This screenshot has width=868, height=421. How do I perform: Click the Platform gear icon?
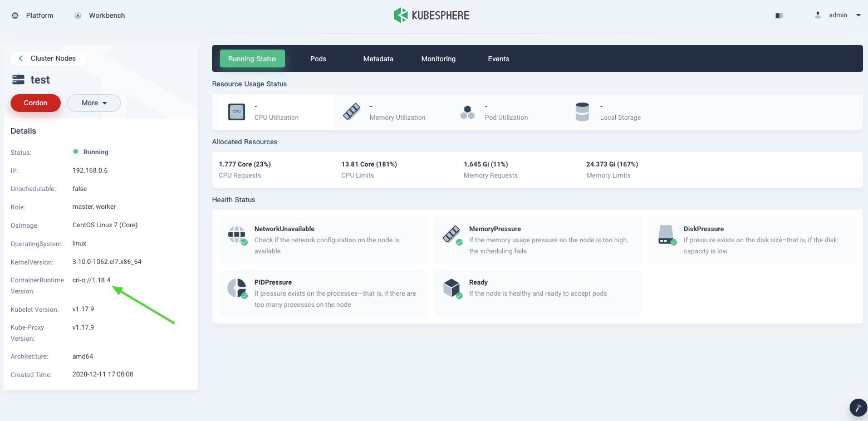click(15, 16)
